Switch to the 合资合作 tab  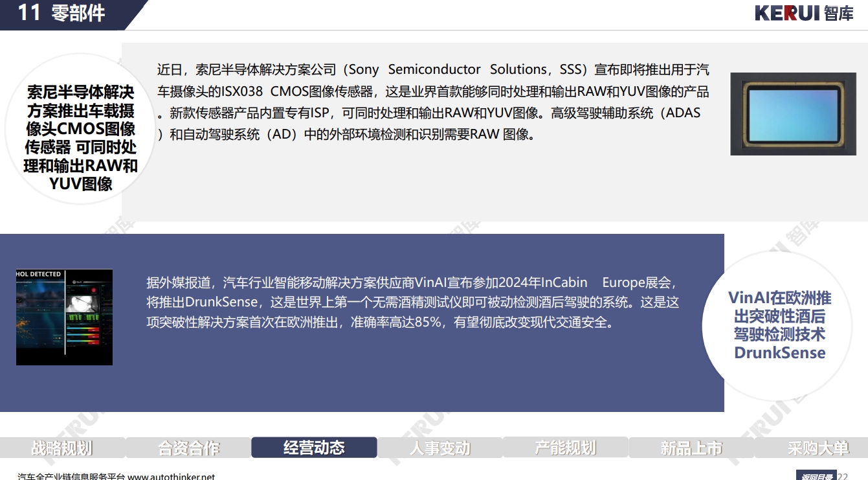tap(188, 448)
